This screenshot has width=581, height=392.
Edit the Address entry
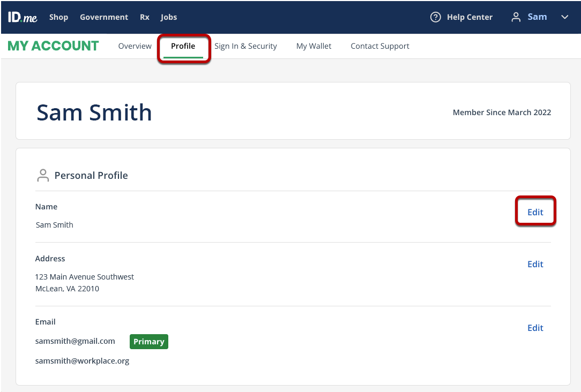tap(535, 264)
